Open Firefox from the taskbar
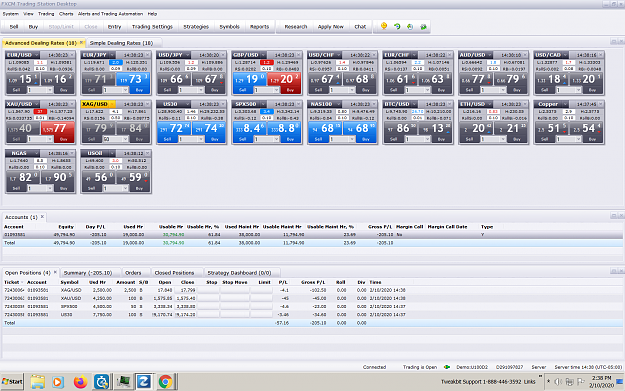 click(80, 382)
